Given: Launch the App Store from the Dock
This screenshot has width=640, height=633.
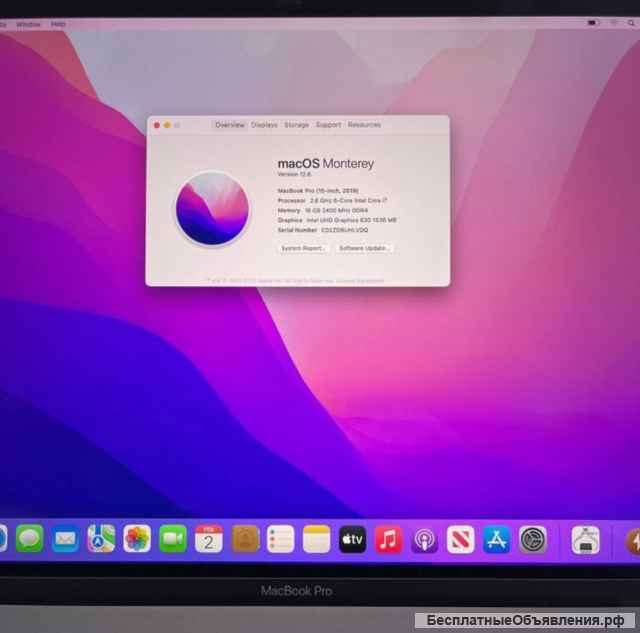Looking at the screenshot, I should tap(496, 539).
